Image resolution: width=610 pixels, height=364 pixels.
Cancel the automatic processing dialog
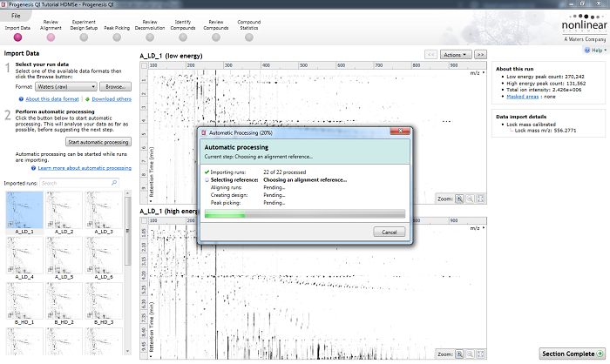click(389, 233)
